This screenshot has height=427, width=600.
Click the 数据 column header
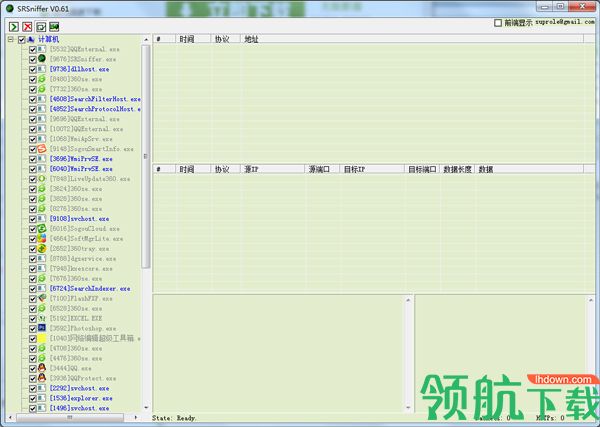click(529, 169)
